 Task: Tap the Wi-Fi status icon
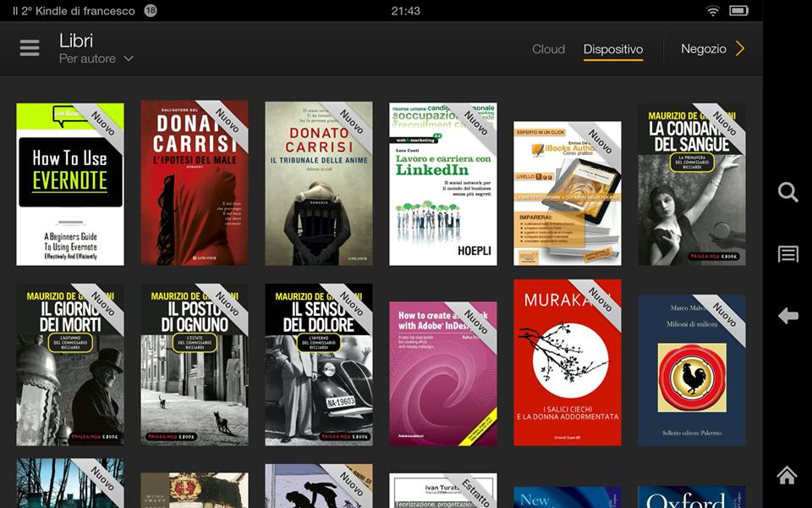712,11
